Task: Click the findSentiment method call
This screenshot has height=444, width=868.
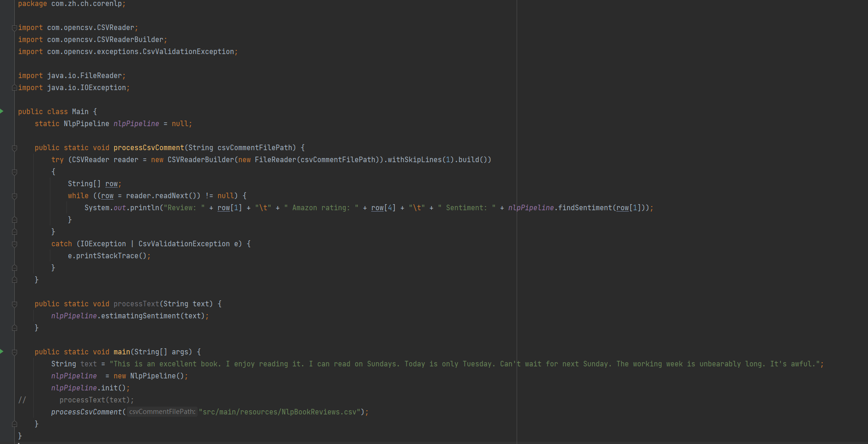Action: [x=585, y=208]
